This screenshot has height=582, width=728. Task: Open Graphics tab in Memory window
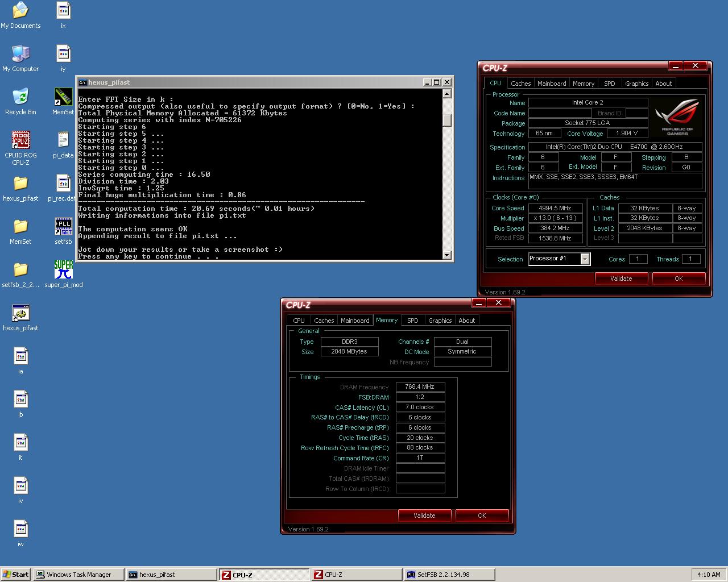coord(440,321)
